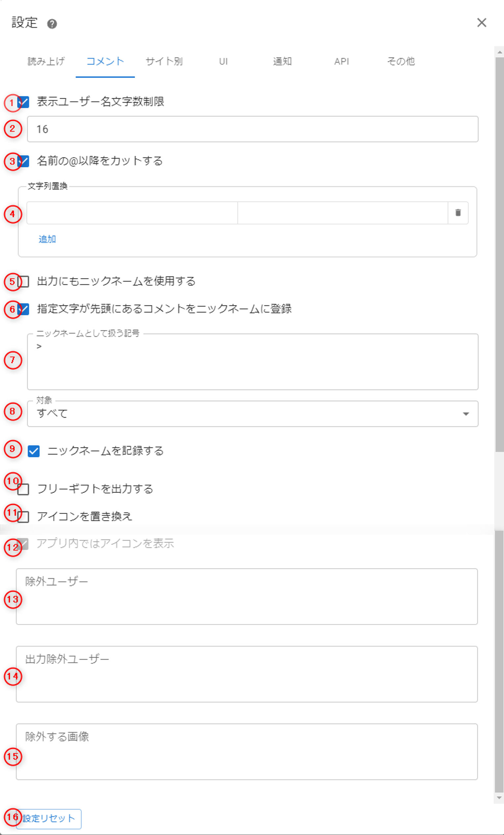Check the アイコンを置き換え checkbox
The image size is (504, 835).
[x=23, y=517]
